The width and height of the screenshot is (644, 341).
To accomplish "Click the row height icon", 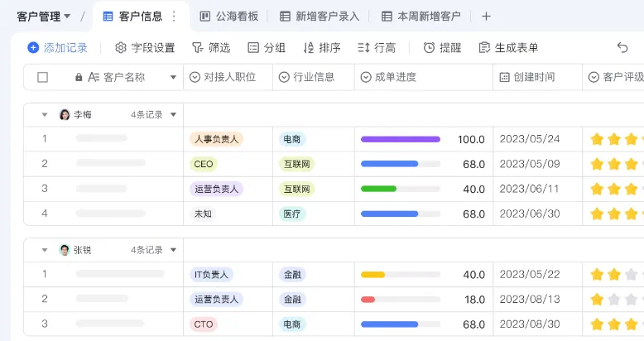I will point(363,48).
